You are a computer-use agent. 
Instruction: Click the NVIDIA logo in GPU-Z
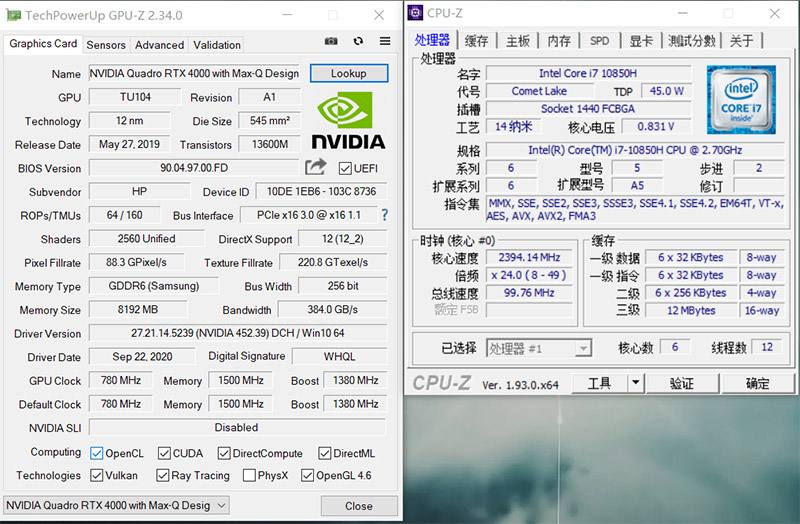point(348,120)
